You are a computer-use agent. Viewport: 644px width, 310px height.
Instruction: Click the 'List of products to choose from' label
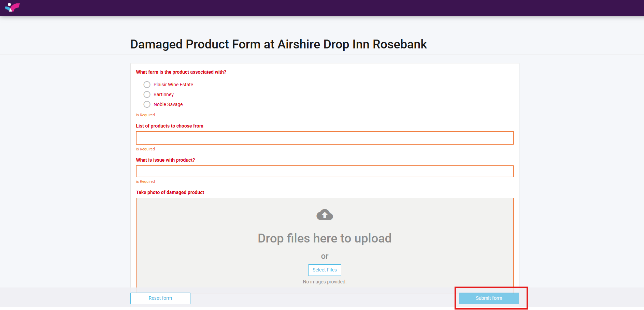pos(170,126)
